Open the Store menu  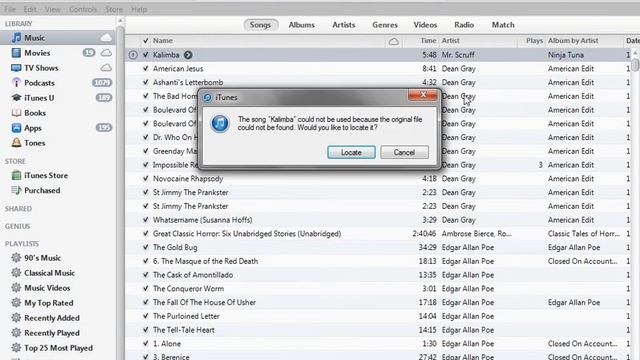point(114,9)
